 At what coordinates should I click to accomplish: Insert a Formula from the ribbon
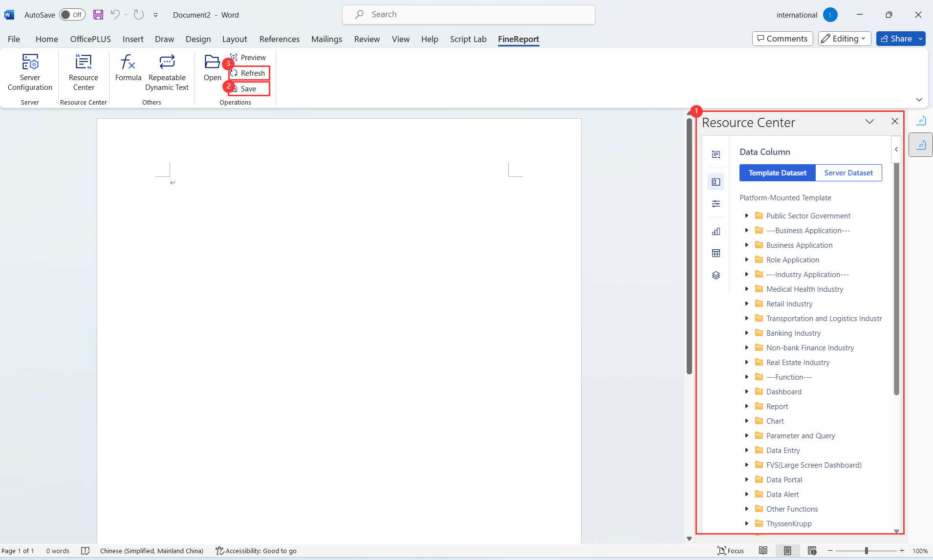tap(128, 67)
